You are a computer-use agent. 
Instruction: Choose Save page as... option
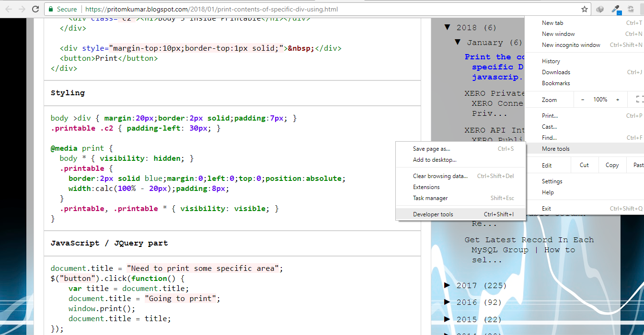460,149
